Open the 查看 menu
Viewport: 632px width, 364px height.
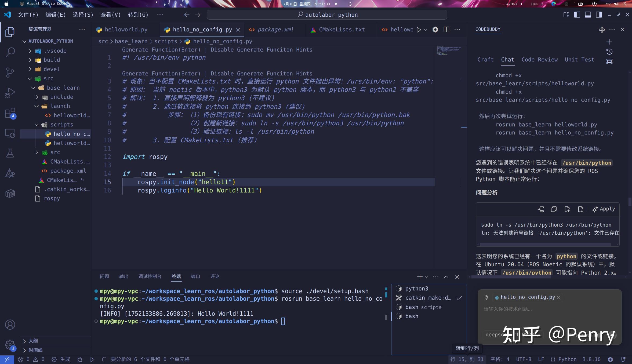pos(110,14)
